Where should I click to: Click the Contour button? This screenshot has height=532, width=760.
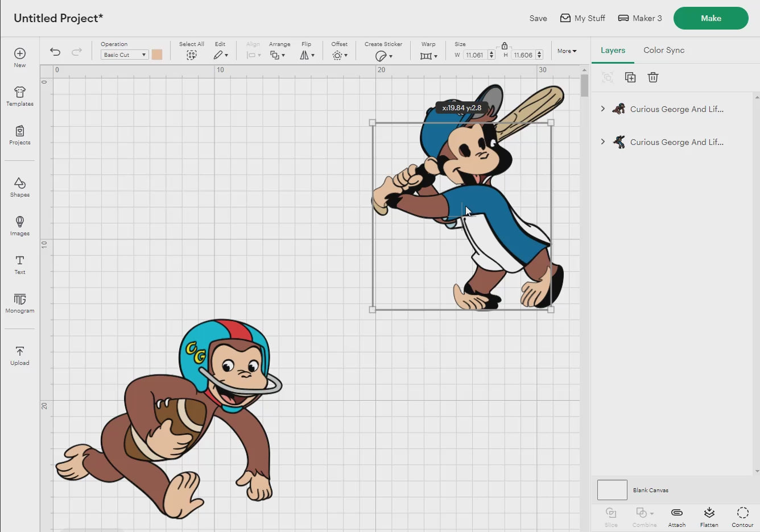pyautogui.click(x=742, y=517)
